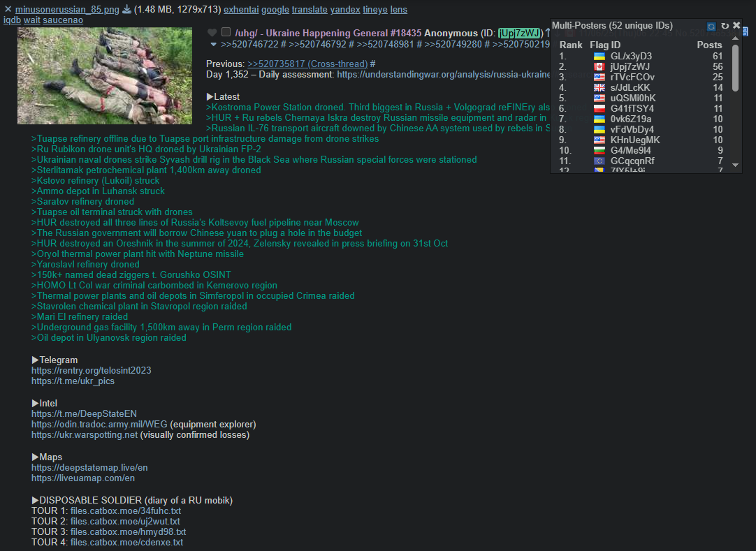This screenshot has height=551, width=756.
Task: Search the image with saucenao
Action: [x=63, y=20]
